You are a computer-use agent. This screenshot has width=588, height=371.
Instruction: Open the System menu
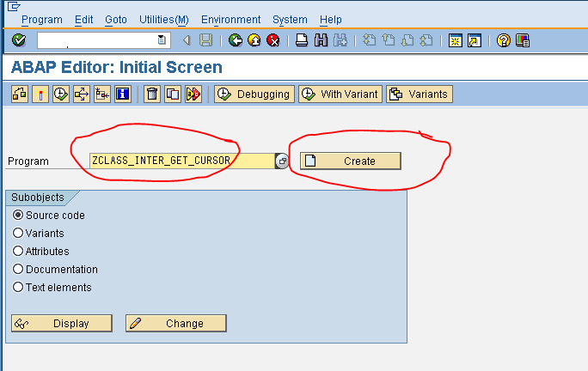click(290, 20)
